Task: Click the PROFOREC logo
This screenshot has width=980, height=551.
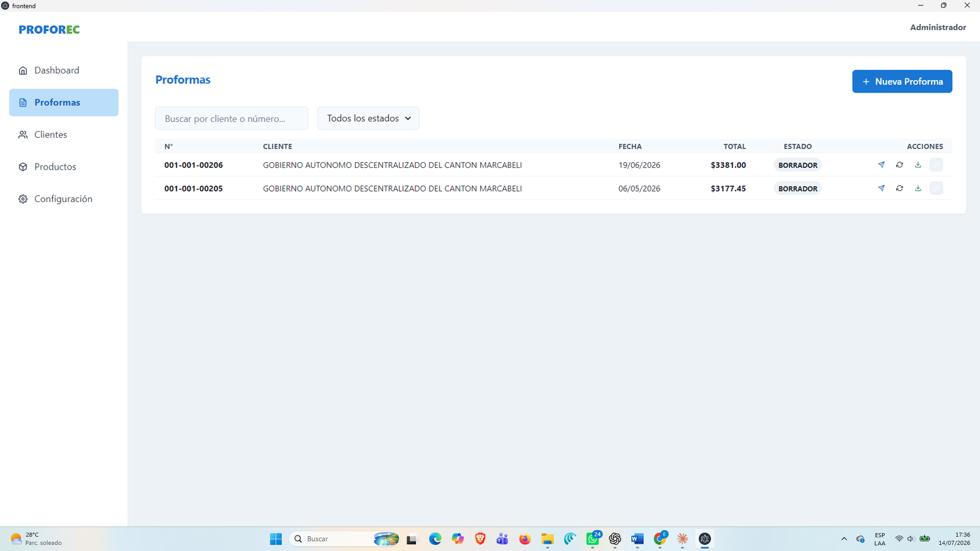Action: tap(49, 29)
